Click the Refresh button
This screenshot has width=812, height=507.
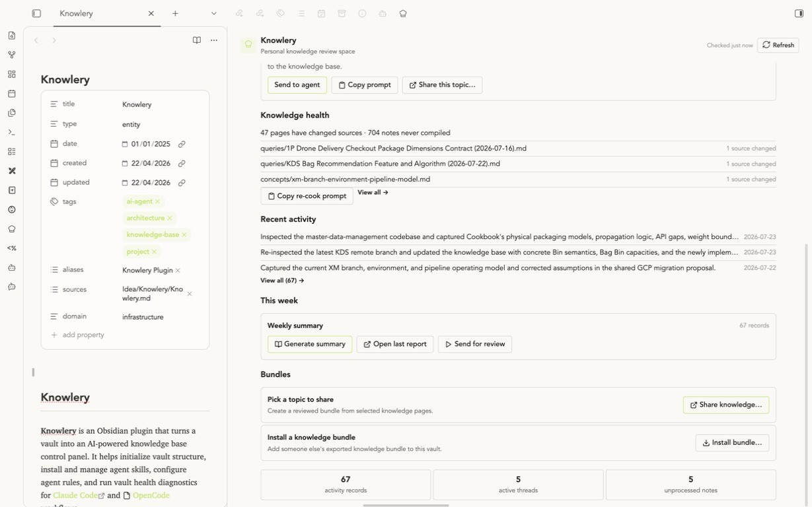778,45
